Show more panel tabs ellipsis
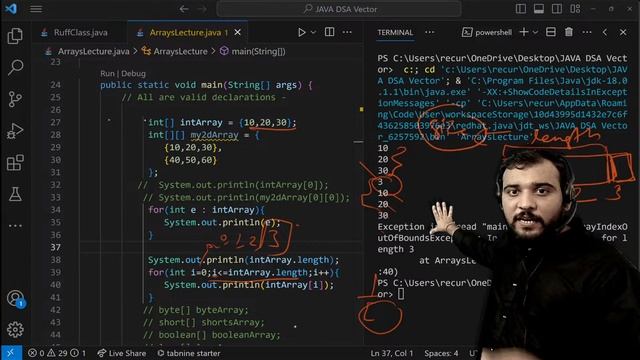The width and height of the screenshot is (640, 360). pos(429,32)
